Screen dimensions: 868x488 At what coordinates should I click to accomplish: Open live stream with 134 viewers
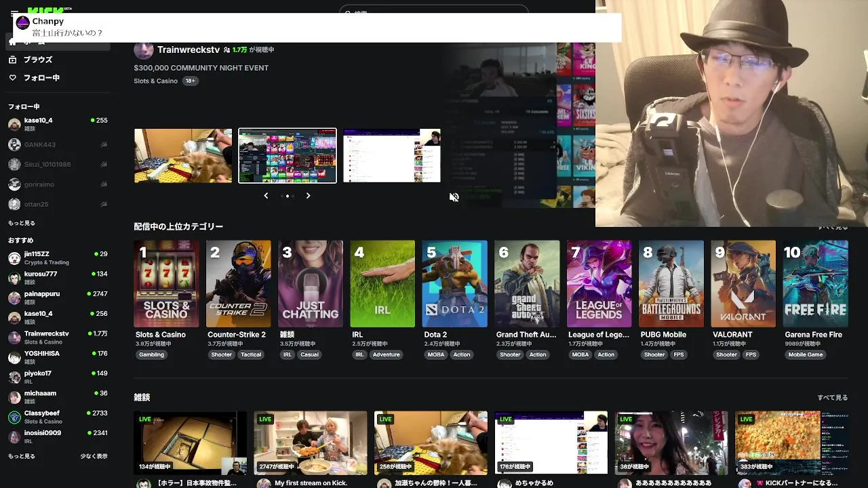[191, 443]
